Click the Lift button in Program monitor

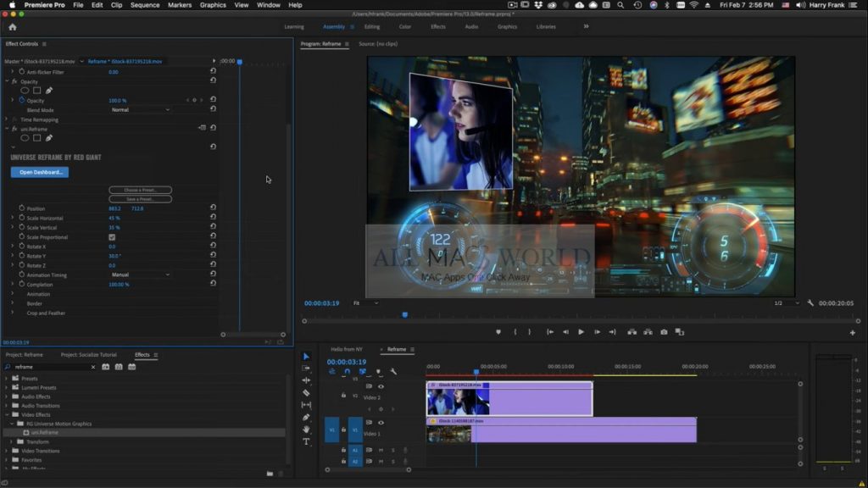coord(632,332)
